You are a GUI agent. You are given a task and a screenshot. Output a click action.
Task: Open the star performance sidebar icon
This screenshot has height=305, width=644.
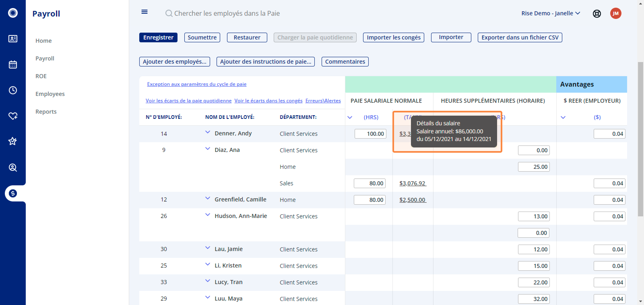point(13,141)
